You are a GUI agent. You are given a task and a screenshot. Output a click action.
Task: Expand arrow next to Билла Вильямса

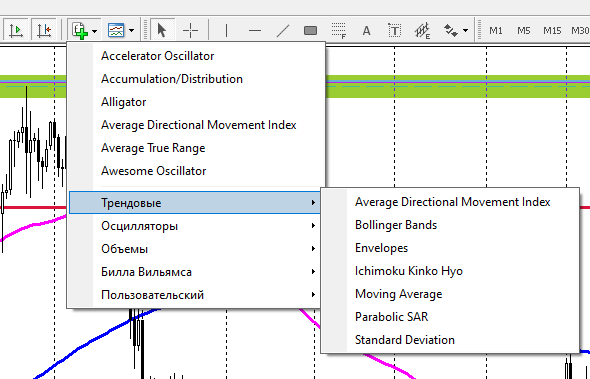[313, 272]
